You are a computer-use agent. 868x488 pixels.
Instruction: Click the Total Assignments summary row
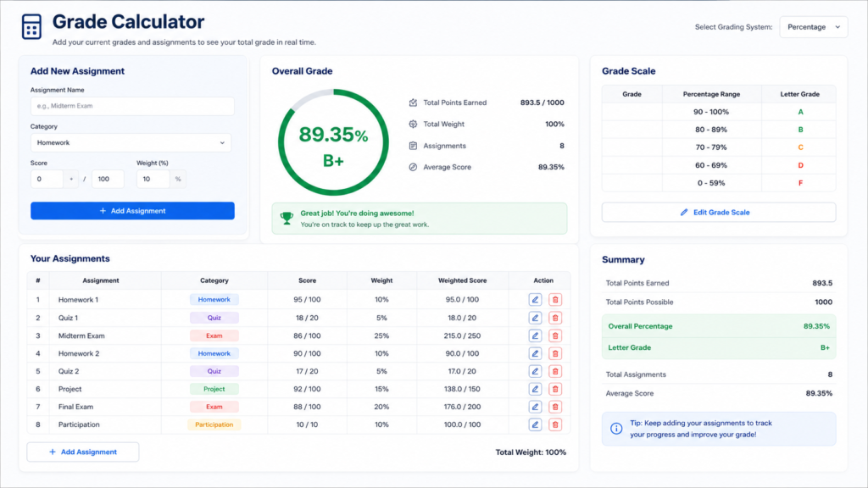pos(719,374)
